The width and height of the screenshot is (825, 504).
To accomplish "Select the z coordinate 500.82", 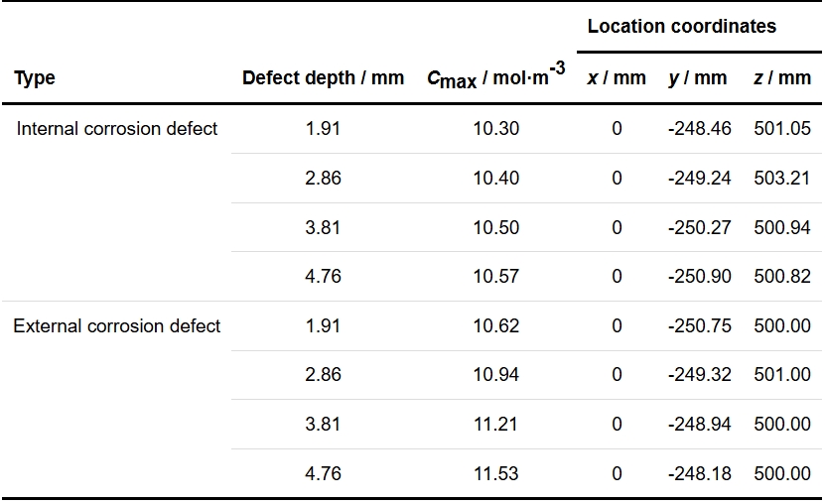I will tap(782, 277).
